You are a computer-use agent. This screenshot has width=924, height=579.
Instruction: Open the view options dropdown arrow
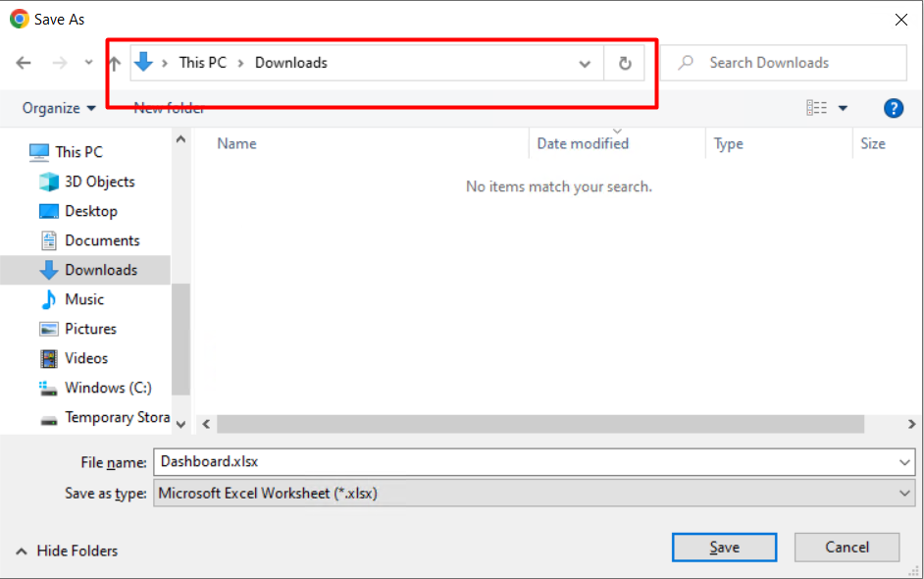(843, 108)
